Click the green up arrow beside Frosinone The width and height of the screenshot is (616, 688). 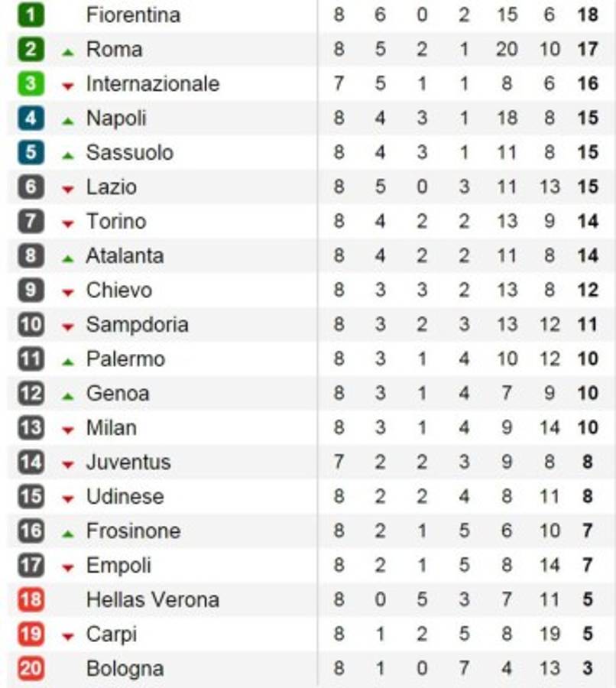click(x=68, y=533)
